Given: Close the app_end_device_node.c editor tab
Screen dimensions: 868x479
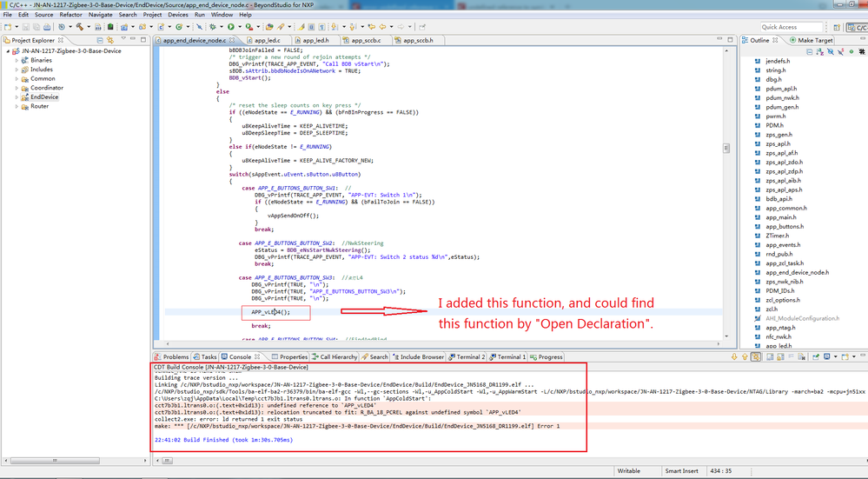Looking at the screenshot, I should (232, 40).
